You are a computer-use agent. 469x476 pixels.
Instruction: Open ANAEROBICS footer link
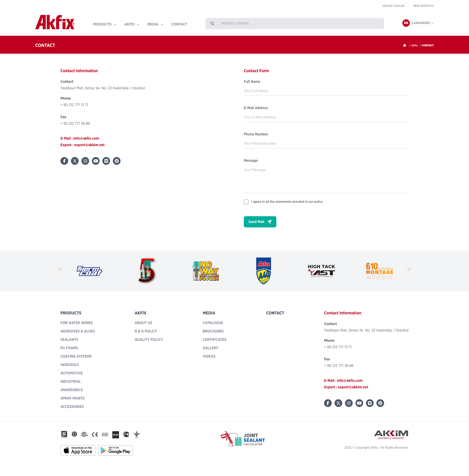pyautogui.click(x=72, y=390)
